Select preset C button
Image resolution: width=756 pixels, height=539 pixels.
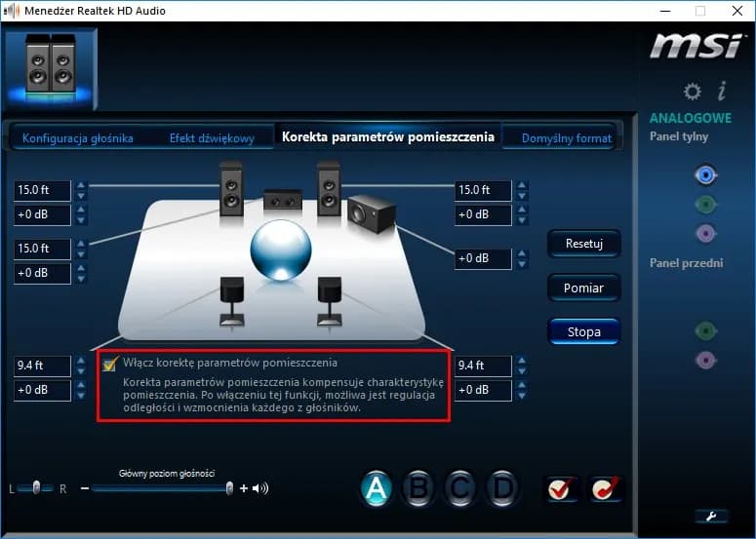(460, 487)
